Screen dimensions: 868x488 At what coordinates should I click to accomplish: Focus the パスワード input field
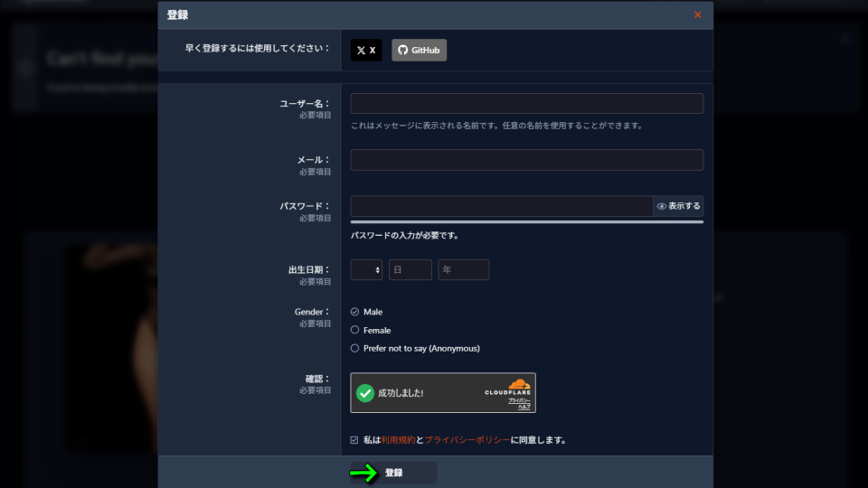point(501,206)
